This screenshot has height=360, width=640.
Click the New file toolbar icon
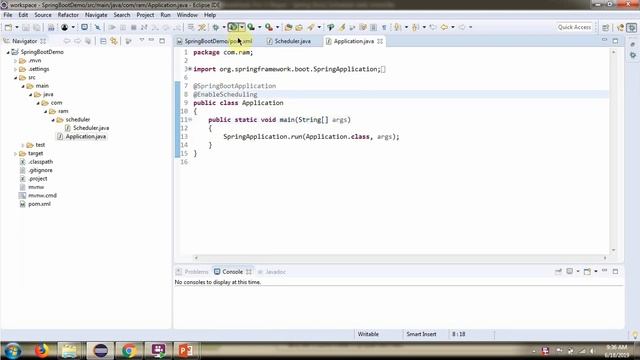tap(8, 27)
